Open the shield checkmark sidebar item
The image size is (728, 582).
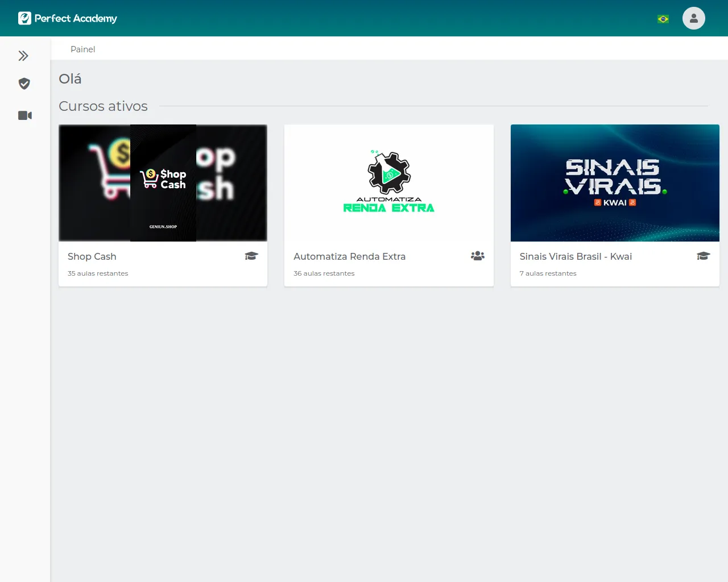click(24, 84)
